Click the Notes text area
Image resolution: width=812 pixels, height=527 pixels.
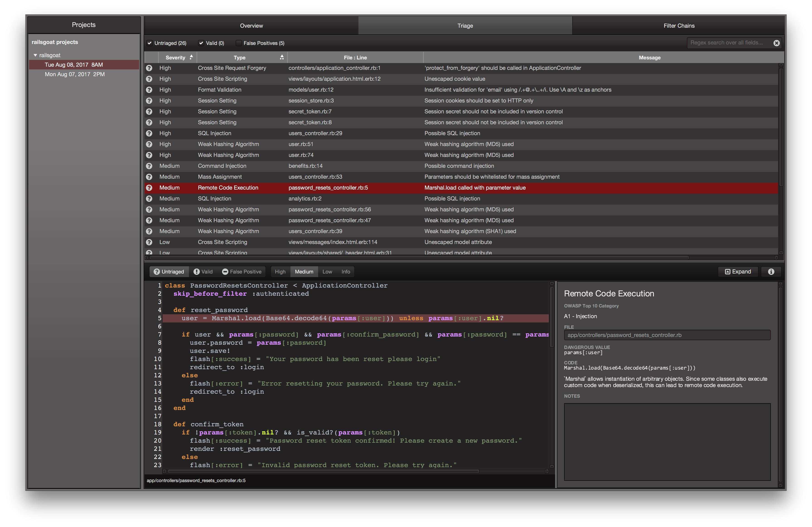(667, 442)
